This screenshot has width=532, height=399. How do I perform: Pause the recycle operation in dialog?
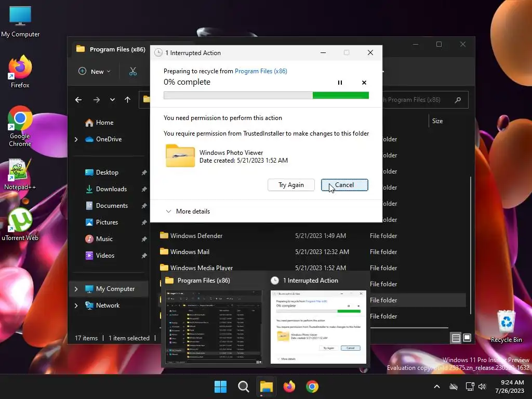pos(340,83)
